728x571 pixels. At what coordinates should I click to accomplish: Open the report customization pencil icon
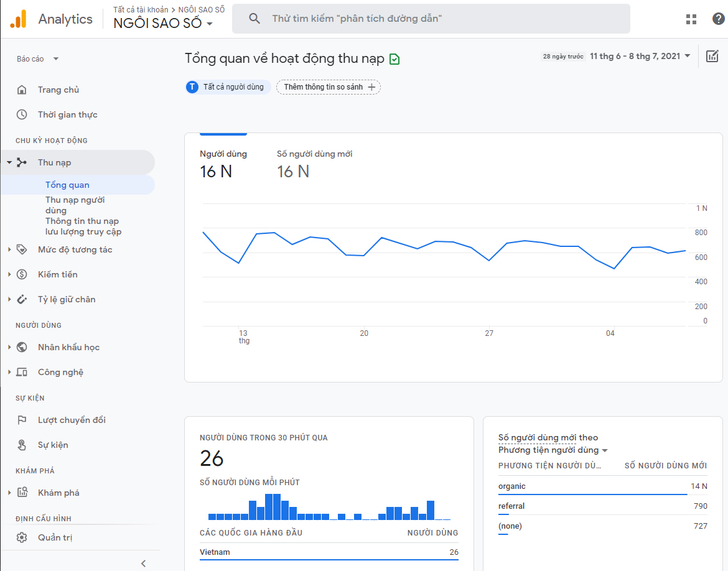tap(712, 56)
